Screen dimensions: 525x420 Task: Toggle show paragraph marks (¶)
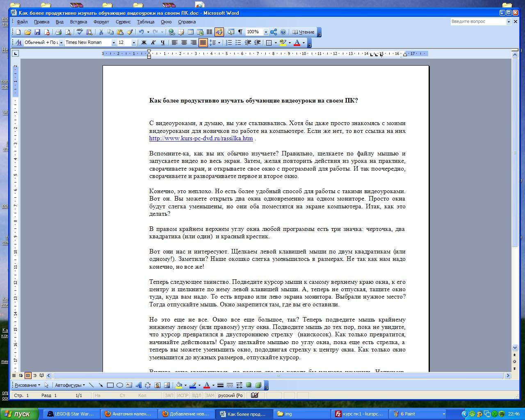[240, 32]
